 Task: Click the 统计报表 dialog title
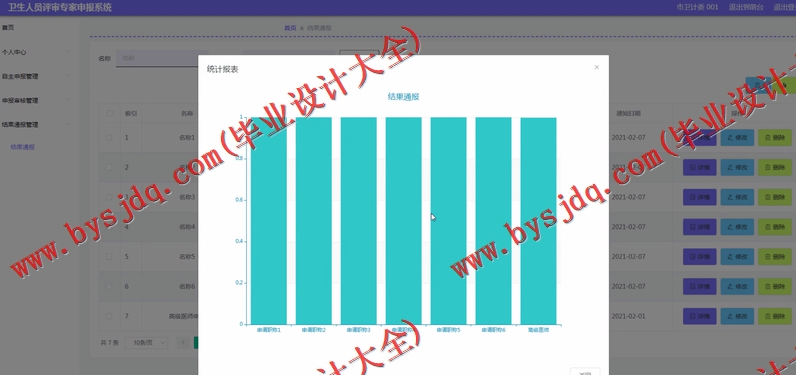point(222,69)
